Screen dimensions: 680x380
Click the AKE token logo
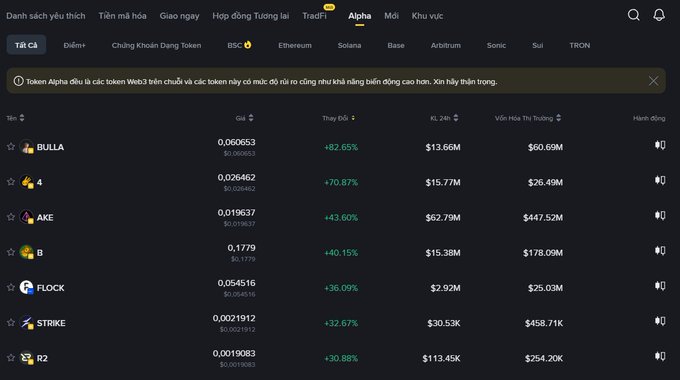click(x=26, y=217)
